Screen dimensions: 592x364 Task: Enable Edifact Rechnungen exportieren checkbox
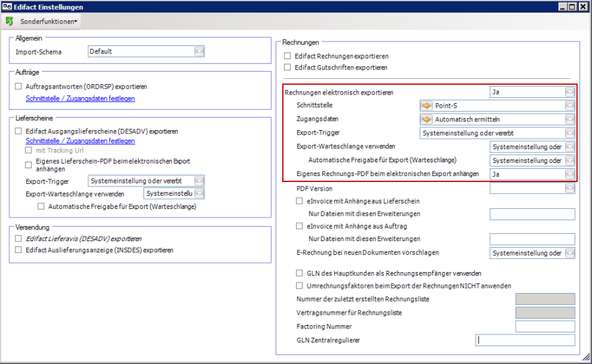click(287, 56)
